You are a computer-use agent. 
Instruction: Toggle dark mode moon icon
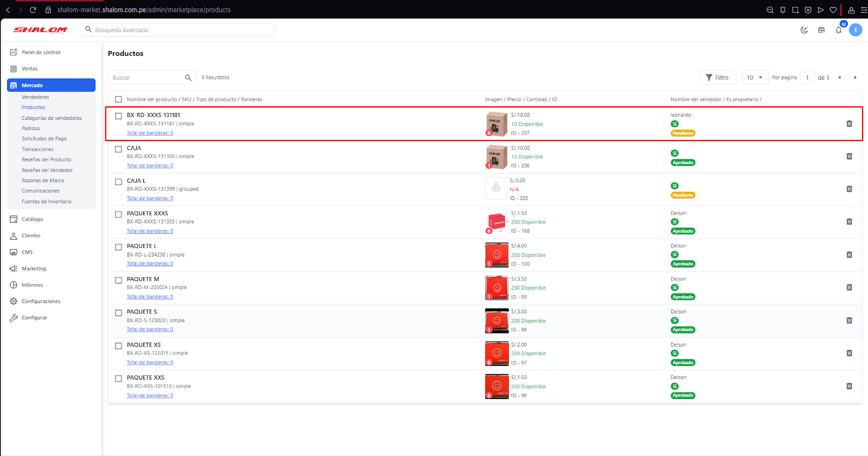point(804,30)
